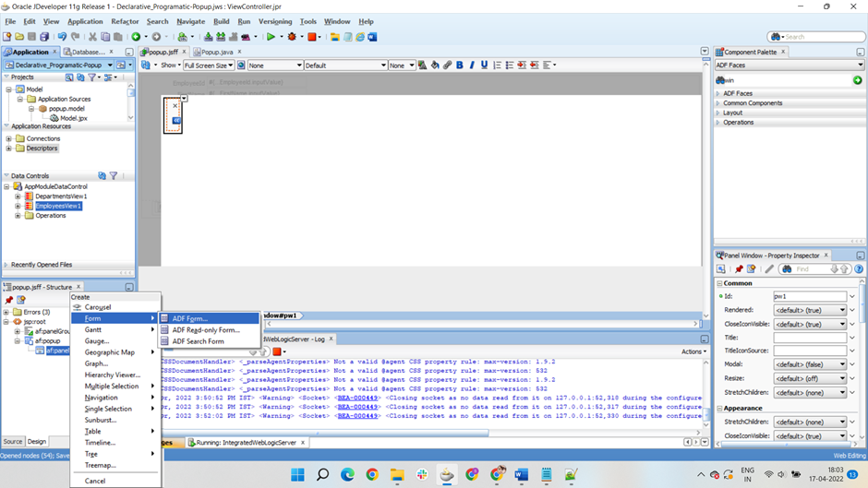Viewport: 868px width, 488px height.
Task: Expand the Common Components palette category
Action: (x=718, y=103)
